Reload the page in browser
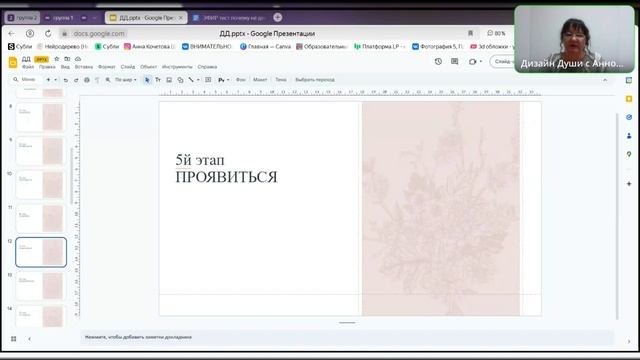 [48, 33]
